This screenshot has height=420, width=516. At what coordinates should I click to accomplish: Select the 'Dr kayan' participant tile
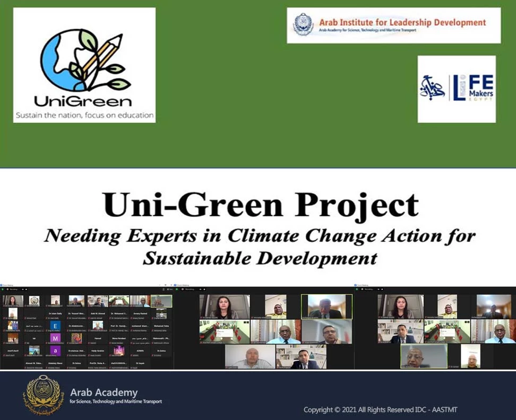click(140, 363)
